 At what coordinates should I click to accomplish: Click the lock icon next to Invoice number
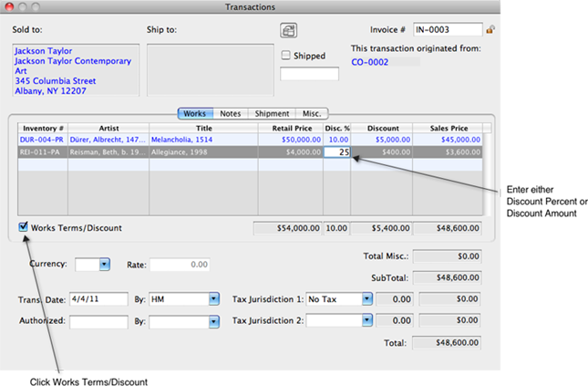(490, 30)
